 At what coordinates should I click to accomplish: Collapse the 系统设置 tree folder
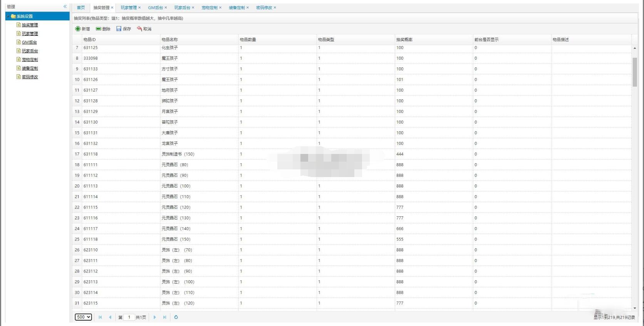(8, 16)
